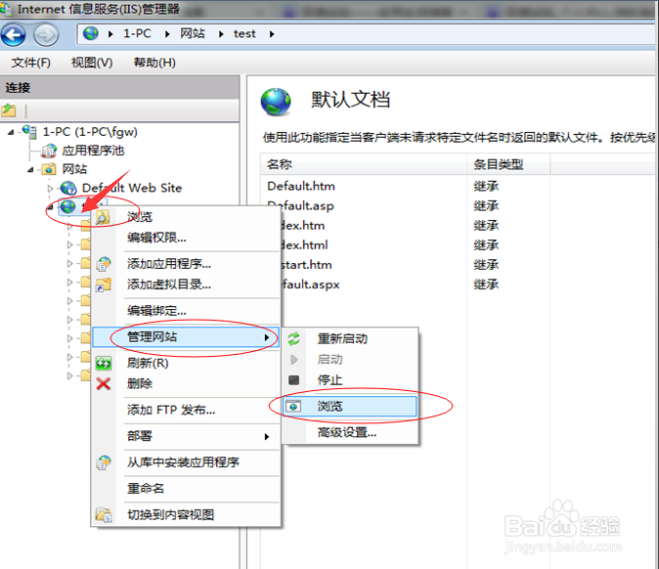Open the 视图(V) menu

[x=92, y=63]
